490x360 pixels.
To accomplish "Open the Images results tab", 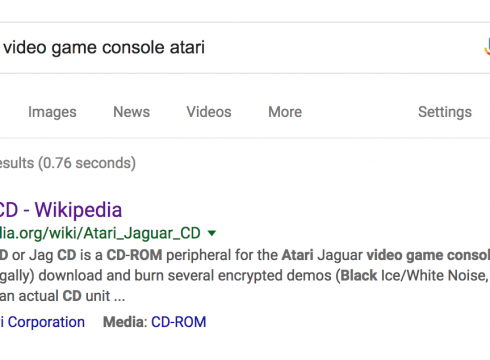I will 52,112.
